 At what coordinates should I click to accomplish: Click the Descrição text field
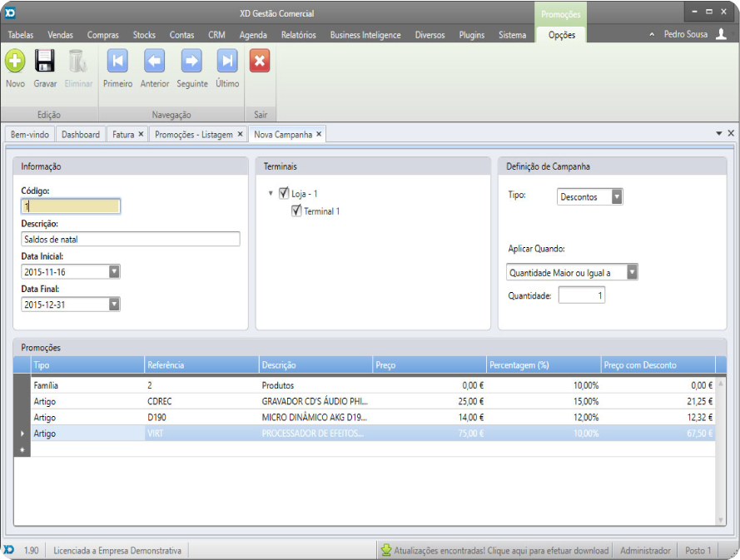click(131, 240)
